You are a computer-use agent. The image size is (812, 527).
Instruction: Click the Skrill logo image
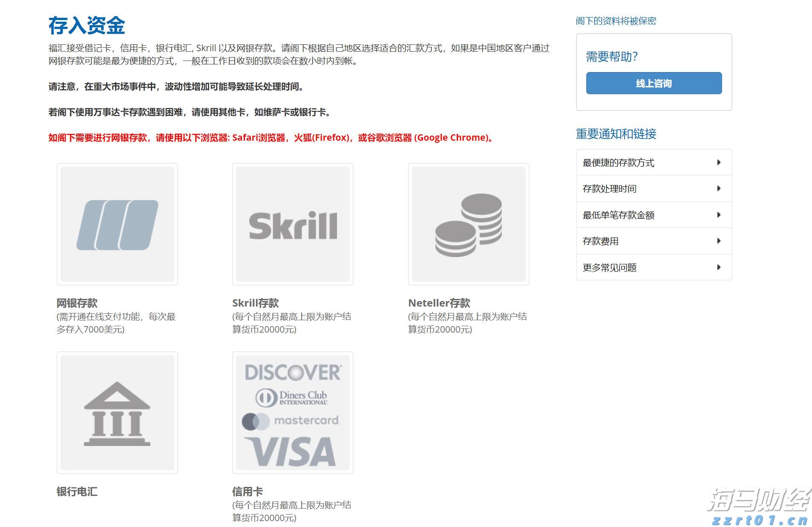click(x=292, y=223)
